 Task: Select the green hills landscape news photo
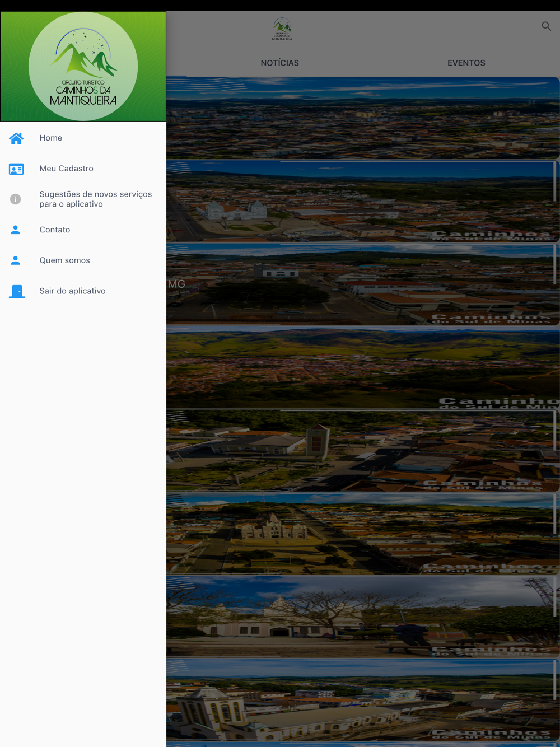[x=362, y=368]
